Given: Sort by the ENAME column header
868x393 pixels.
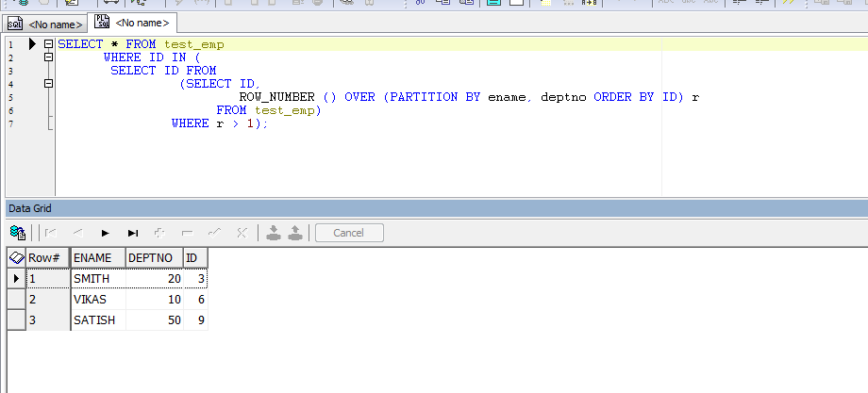Looking at the screenshot, I should tap(97, 257).
